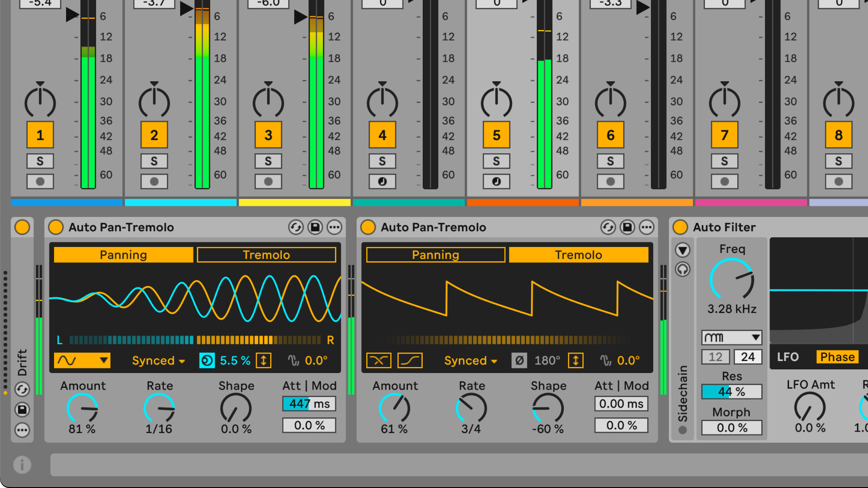Solo track 7

pos(725,161)
